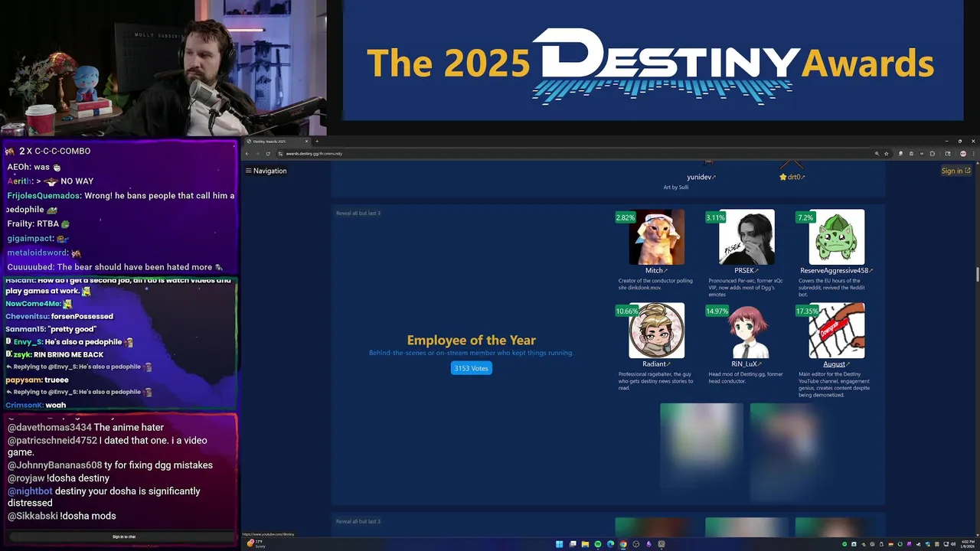980x551 pixels.
Task: Open Microsoft Edge from the taskbar
Action: click(610, 544)
